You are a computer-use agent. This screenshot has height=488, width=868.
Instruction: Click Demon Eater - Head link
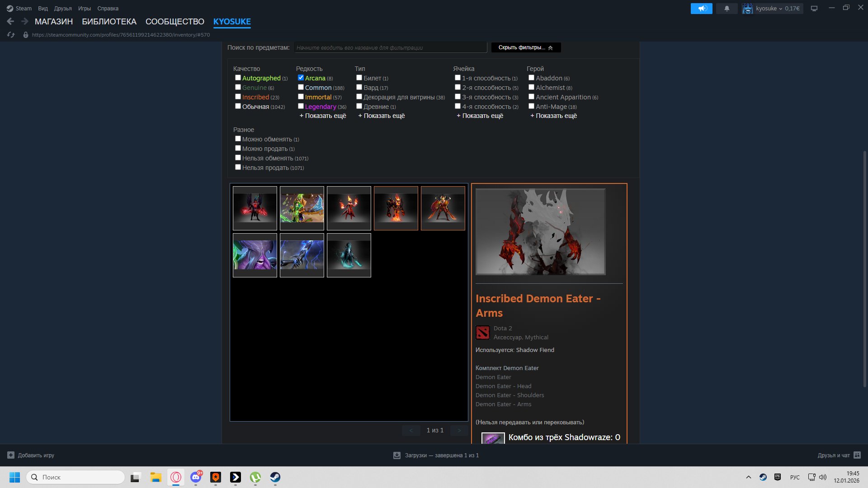coord(503,386)
